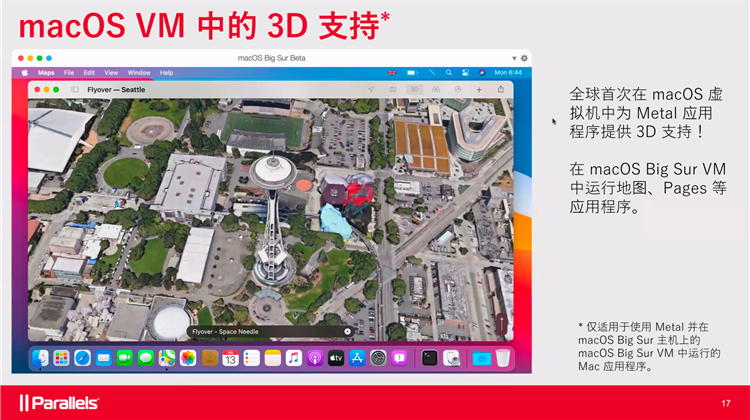This screenshot has height=420, width=750.
Task: Open Control Center in menu bar
Action: (x=465, y=73)
